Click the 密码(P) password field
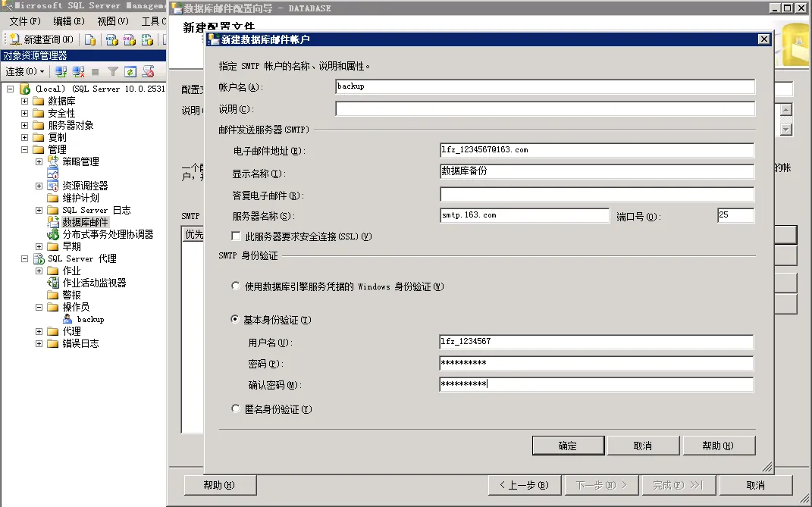The height and width of the screenshot is (507, 812). [596, 364]
